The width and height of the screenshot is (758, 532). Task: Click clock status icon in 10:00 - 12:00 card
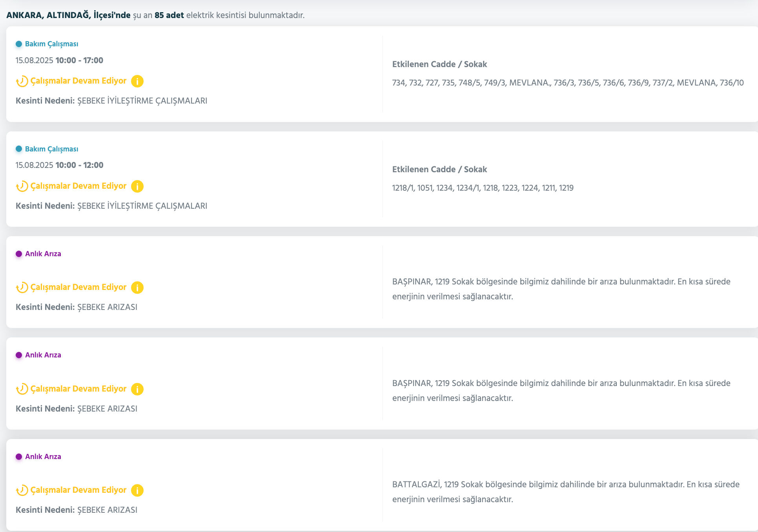click(22, 186)
